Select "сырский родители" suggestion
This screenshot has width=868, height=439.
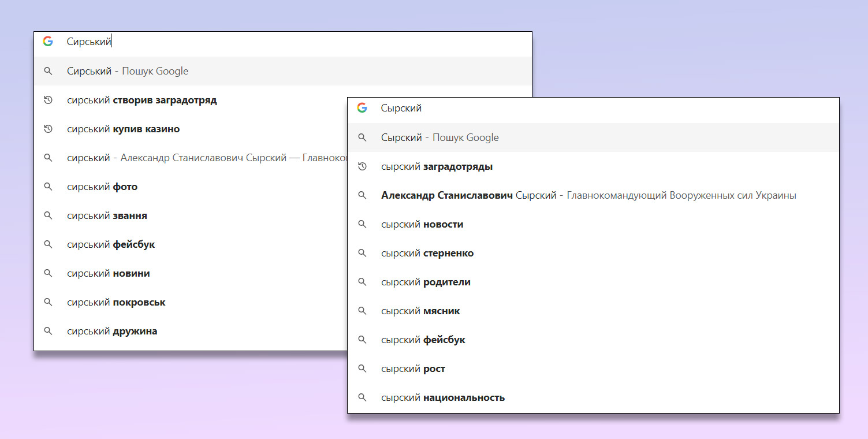pos(426,282)
